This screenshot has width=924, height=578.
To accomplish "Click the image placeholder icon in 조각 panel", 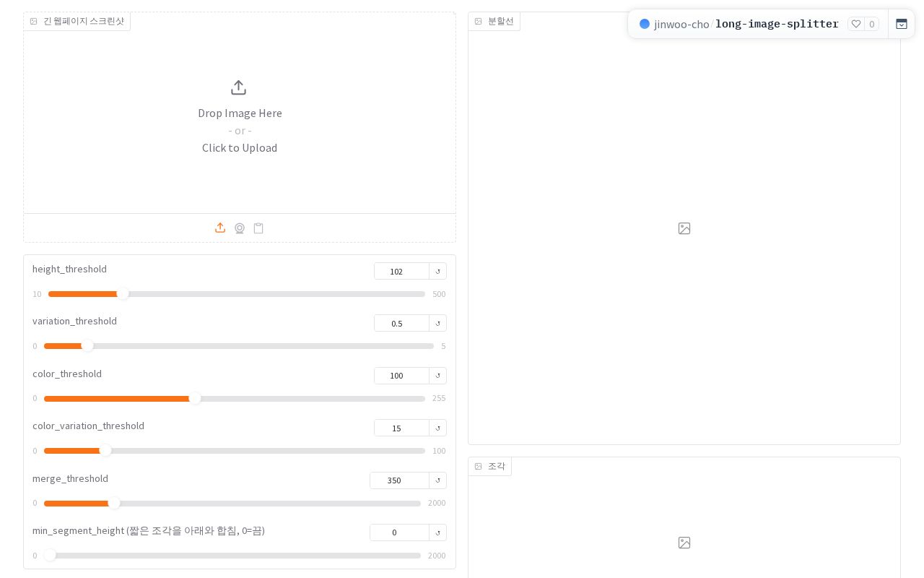I will coord(684,543).
